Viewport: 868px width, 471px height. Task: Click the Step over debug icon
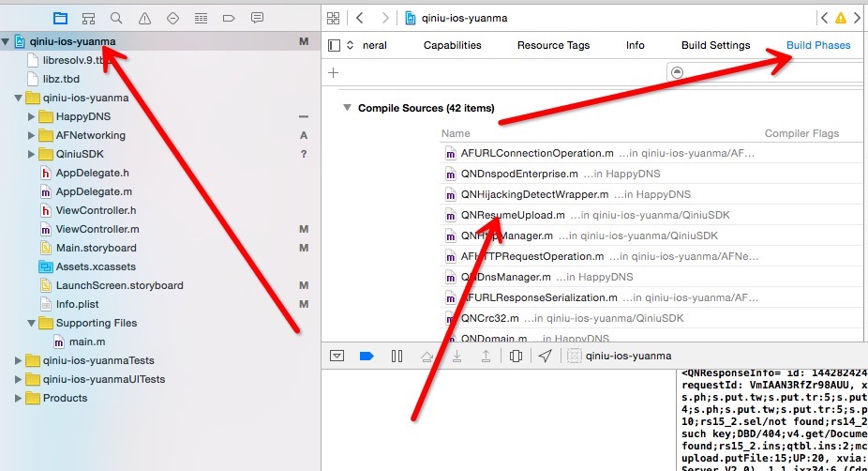427,356
